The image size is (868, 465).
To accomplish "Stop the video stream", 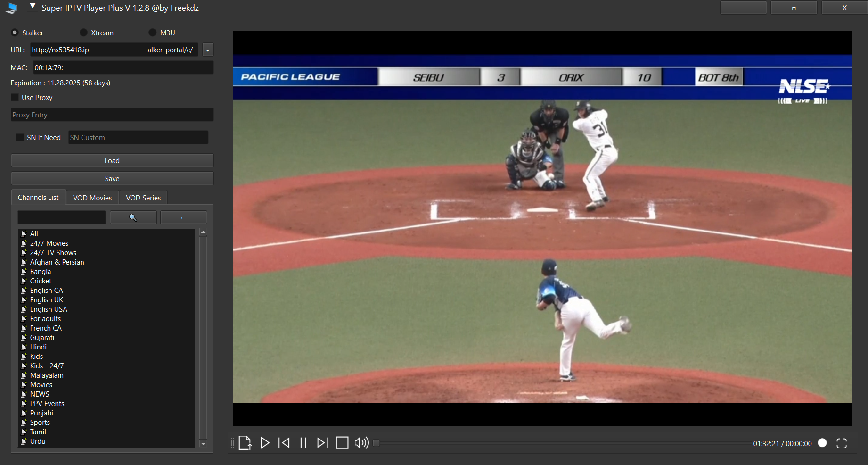I will click(342, 443).
